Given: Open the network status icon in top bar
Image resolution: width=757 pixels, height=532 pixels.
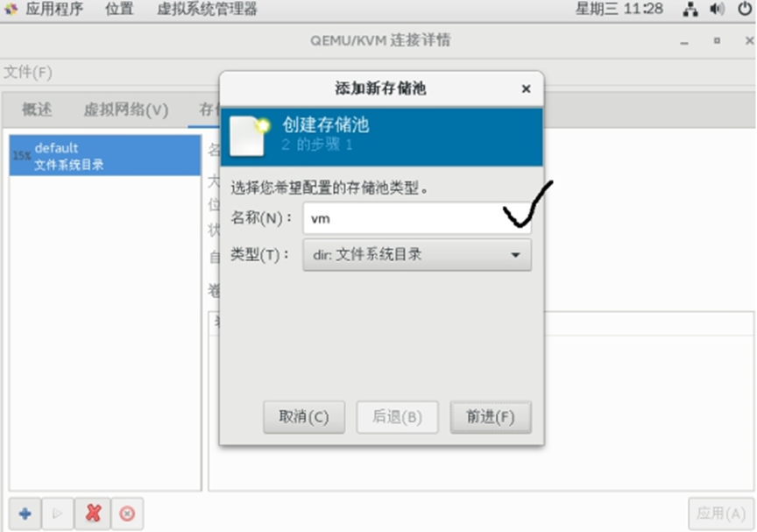Looking at the screenshot, I should click(690, 9).
